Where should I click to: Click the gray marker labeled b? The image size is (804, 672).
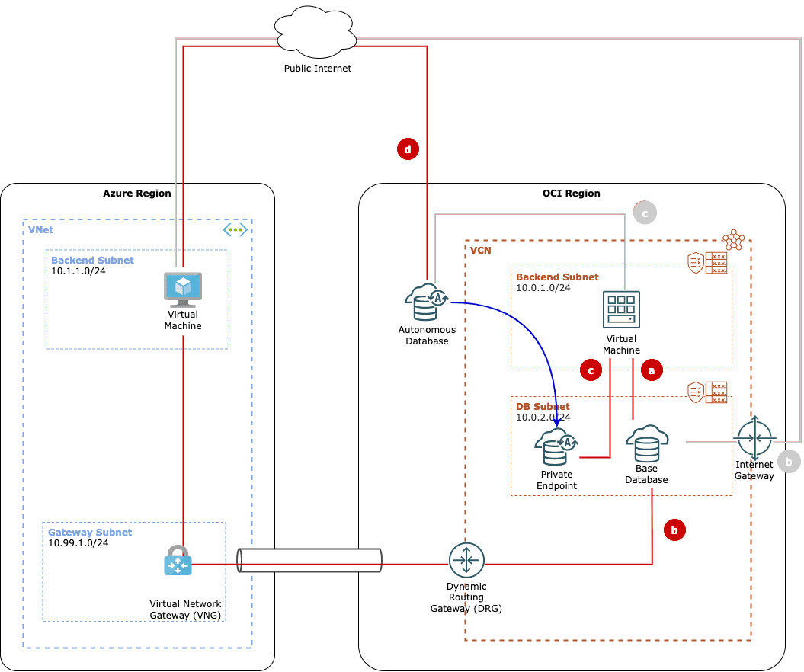(x=789, y=461)
